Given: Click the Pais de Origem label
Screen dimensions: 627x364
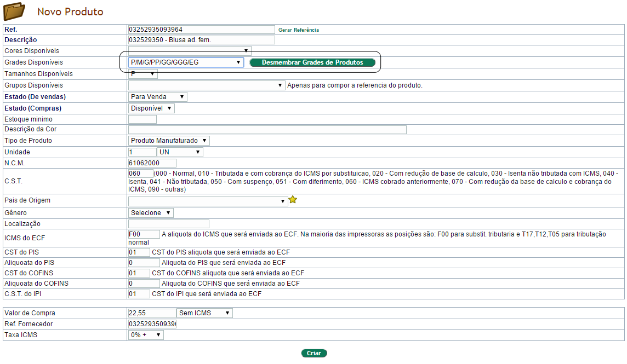Looking at the screenshot, I should pyautogui.click(x=27, y=200).
